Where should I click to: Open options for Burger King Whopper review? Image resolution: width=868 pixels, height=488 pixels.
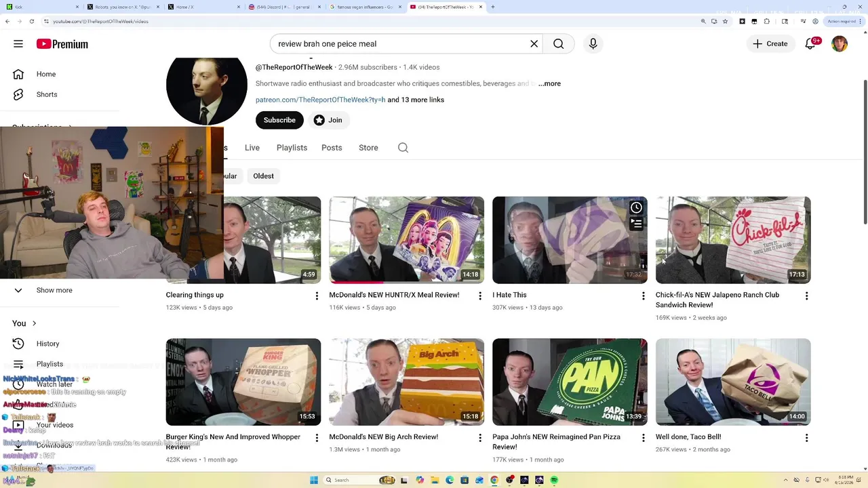click(x=317, y=438)
